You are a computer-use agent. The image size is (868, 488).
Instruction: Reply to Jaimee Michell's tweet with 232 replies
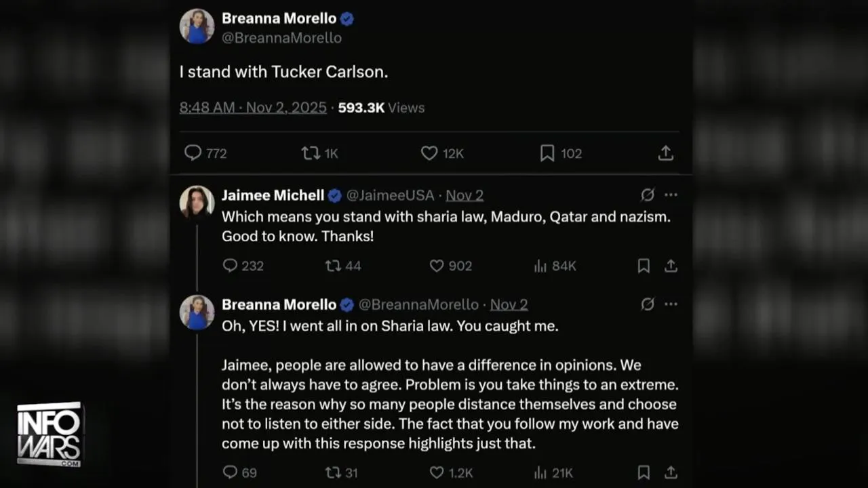(x=231, y=266)
